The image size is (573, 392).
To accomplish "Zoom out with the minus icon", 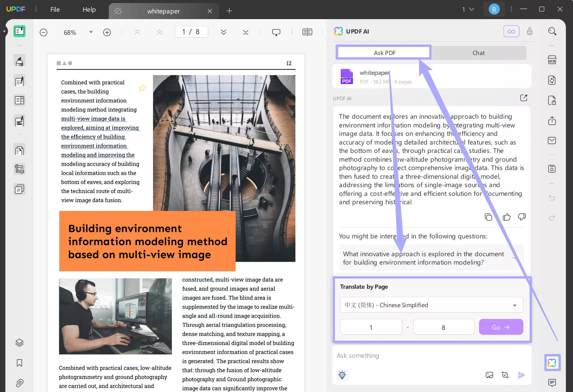I will [x=44, y=33].
